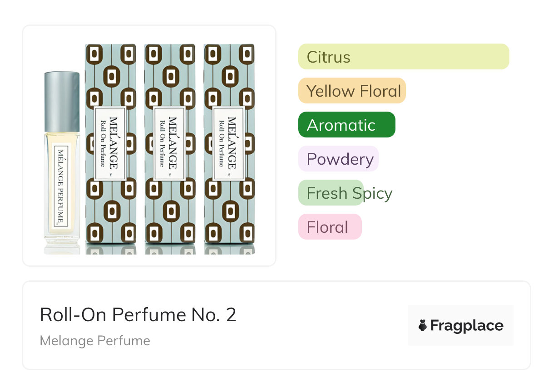
Task: Click the white label on the leftmost box
Action: 110,143
